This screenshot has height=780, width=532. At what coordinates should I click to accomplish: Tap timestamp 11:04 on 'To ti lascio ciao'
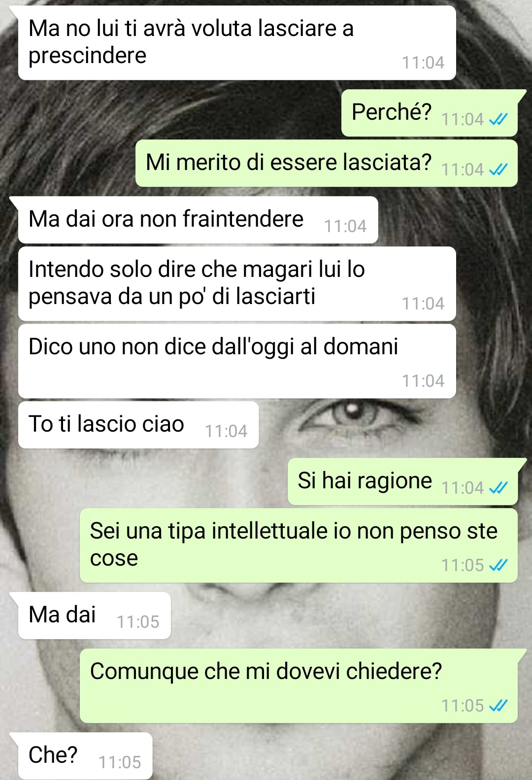pyautogui.click(x=226, y=431)
